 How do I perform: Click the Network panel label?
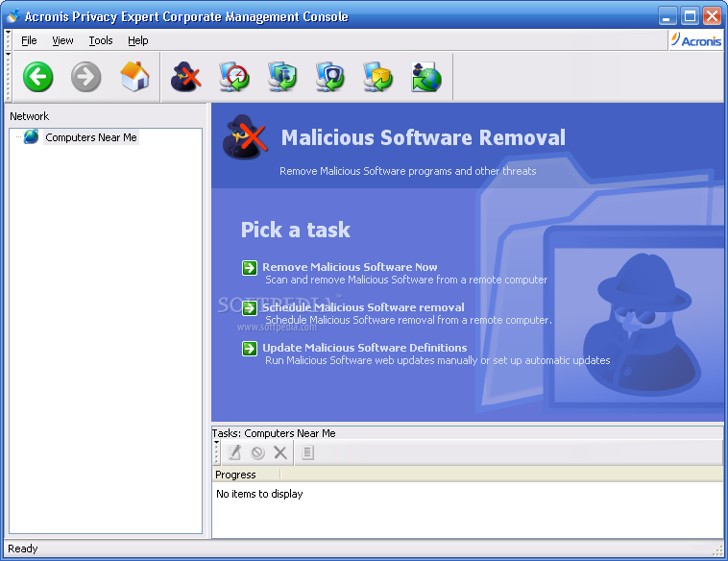(x=29, y=116)
